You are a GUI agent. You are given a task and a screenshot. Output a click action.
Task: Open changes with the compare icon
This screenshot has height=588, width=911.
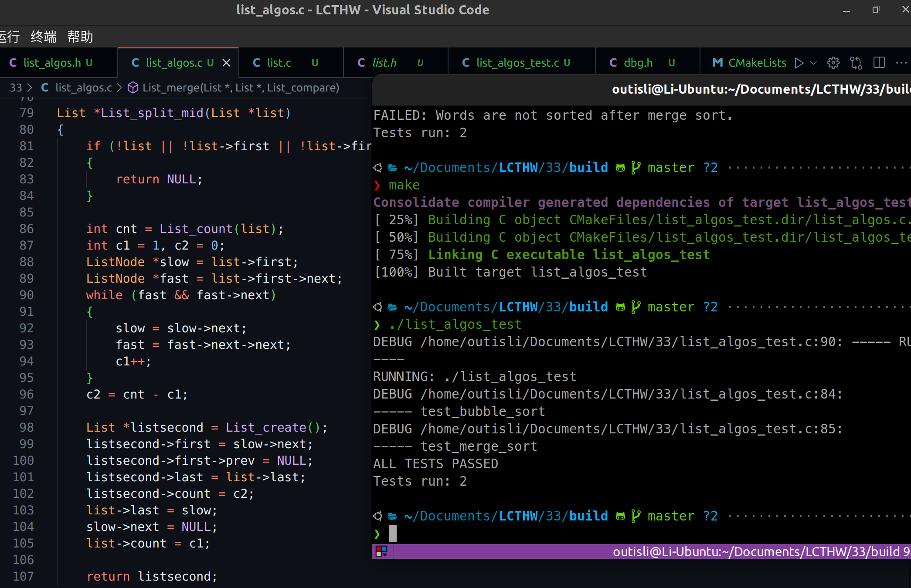click(856, 63)
